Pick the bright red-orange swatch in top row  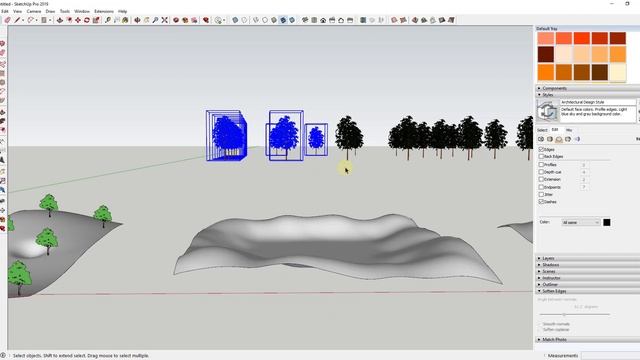pyautogui.click(x=582, y=38)
